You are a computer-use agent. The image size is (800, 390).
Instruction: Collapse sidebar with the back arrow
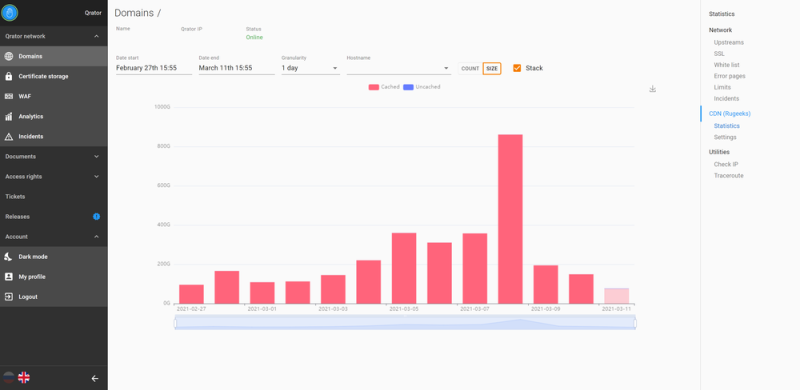coord(95,378)
